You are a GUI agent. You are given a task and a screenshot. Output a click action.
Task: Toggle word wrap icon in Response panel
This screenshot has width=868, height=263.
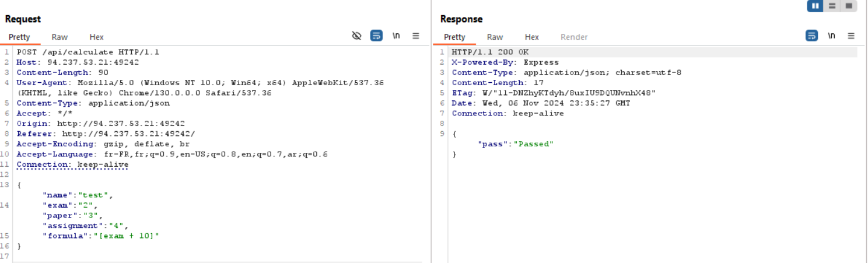click(x=811, y=36)
